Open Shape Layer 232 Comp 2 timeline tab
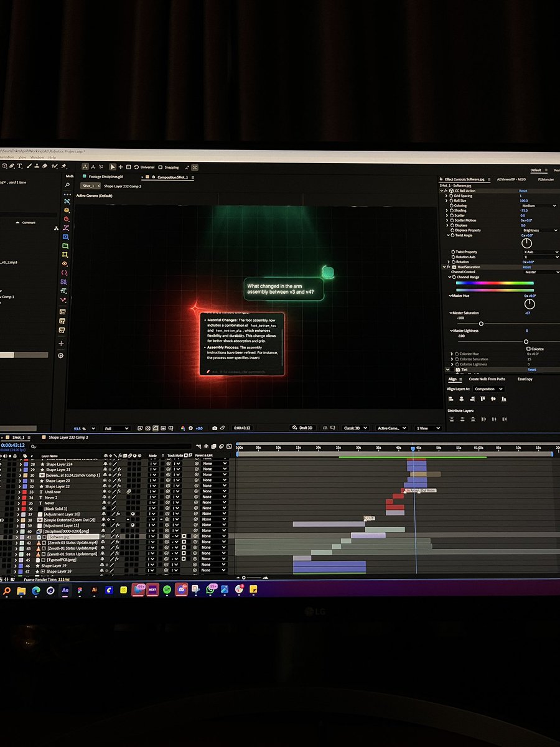The height and width of the screenshot is (747, 560). click(68, 438)
